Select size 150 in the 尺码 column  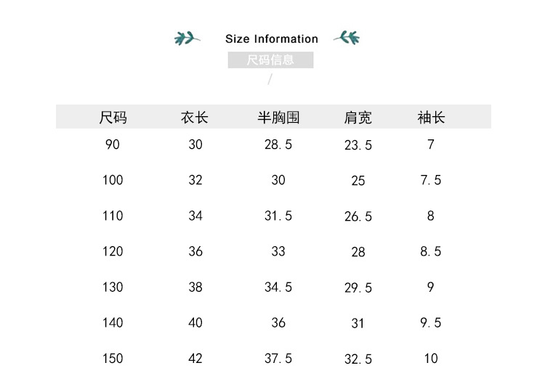coord(113,358)
